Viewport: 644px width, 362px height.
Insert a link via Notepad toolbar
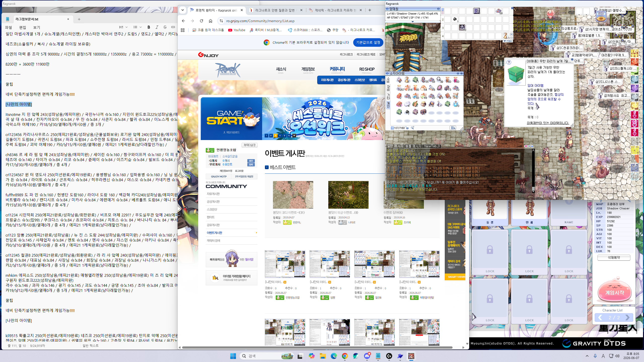click(x=173, y=27)
